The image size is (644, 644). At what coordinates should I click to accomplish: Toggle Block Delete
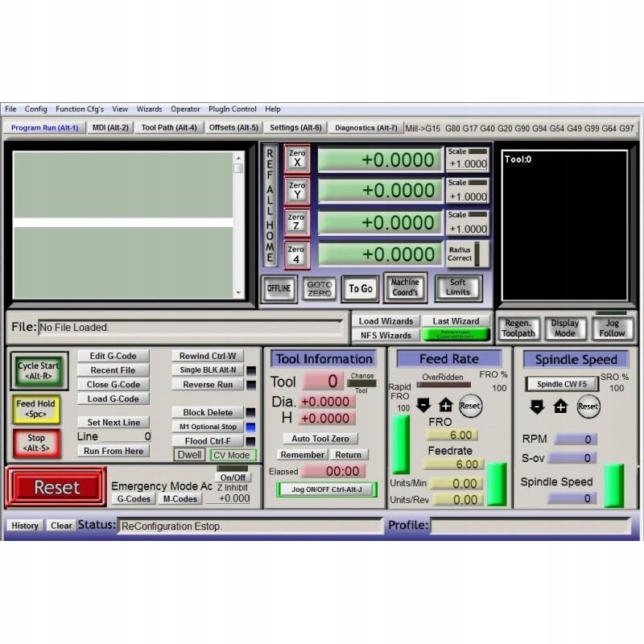[208, 412]
